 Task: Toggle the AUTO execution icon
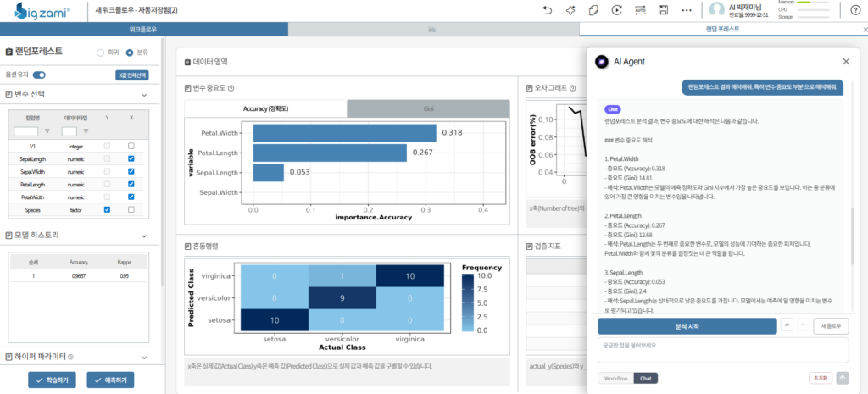coord(640,10)
